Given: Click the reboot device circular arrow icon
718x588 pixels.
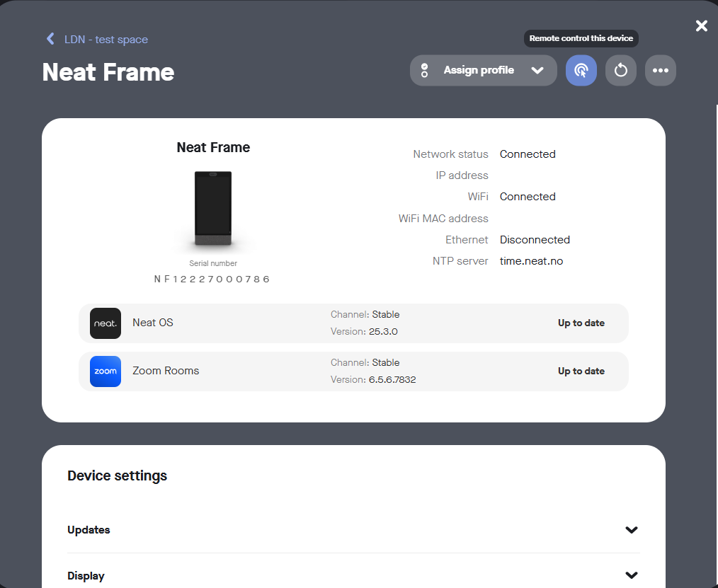Looking at the screenshot, I should pos(620,71).
